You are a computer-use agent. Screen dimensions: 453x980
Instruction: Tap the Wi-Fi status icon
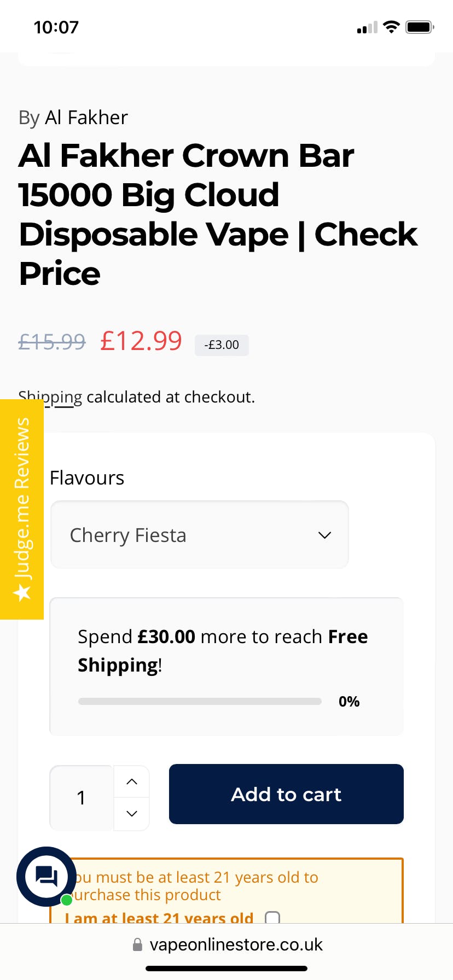[x=391, y=27]
